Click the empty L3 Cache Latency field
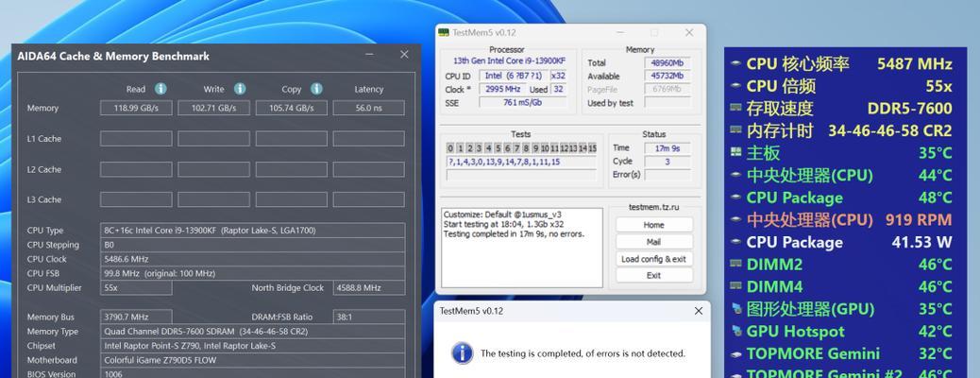980x378 pixels. pyautogui.click(x=369, y=199)
